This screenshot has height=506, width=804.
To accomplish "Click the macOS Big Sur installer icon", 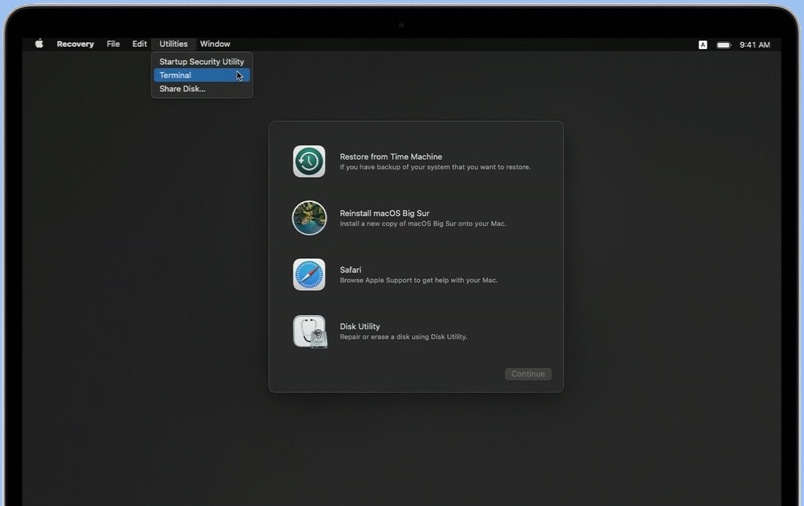I will pos(309,218).
